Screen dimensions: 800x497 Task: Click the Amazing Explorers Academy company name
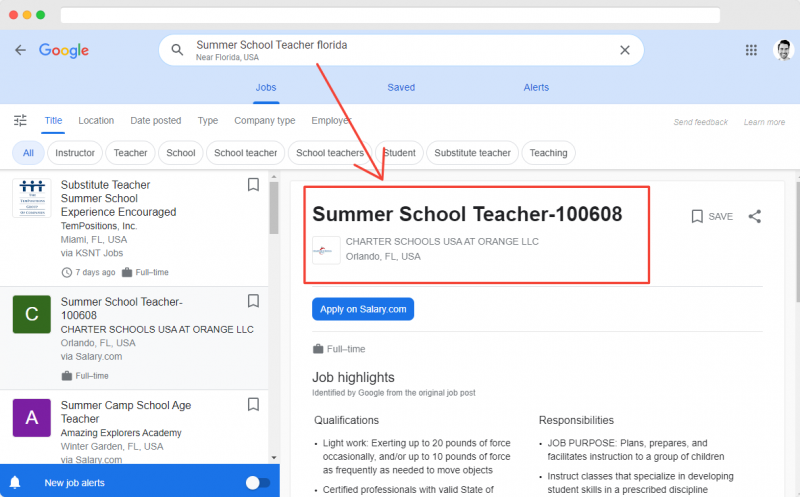pos(121,433)
